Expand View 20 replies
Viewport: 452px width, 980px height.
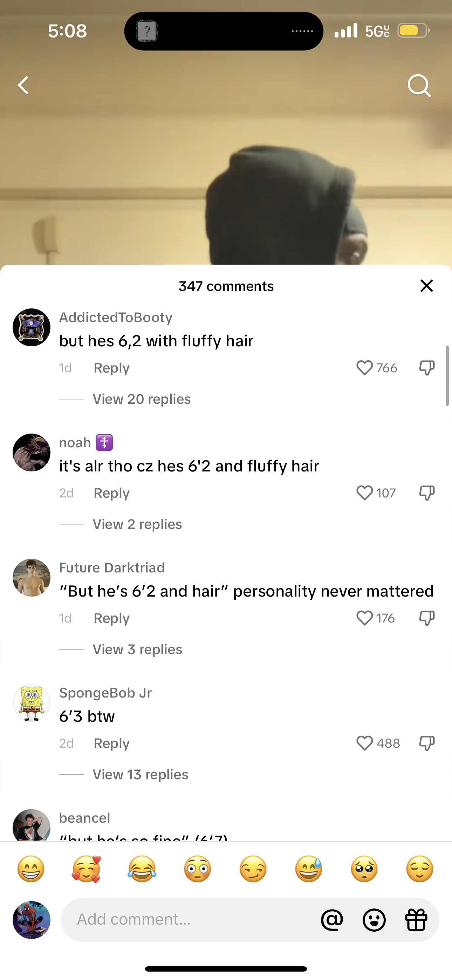142,399
